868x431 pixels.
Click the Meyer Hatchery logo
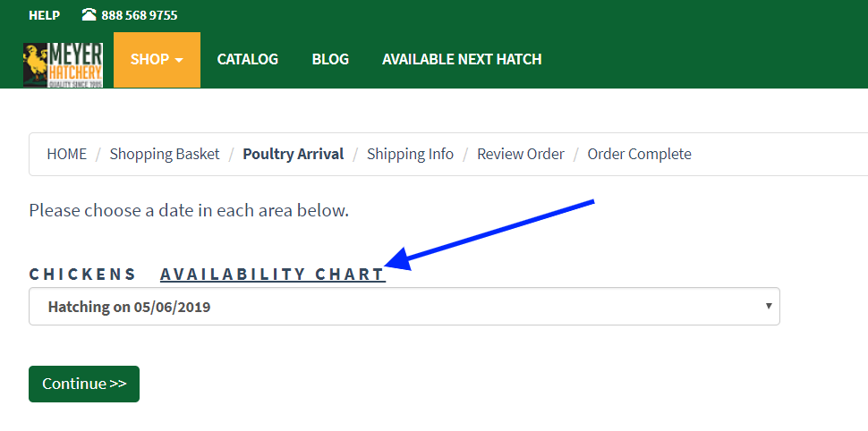[64, 65]
